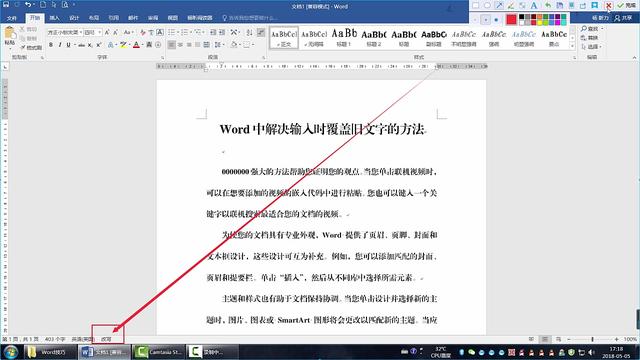Screen dimensions: 640x360
Task: Toggle Italic formatting
Action: pos(60,44)
